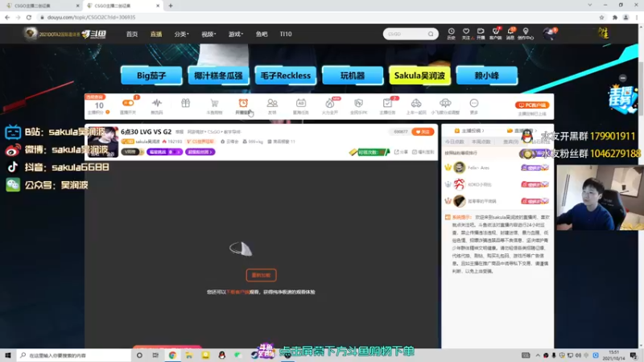Viewport: 644px width, 362px height.
Task: Open the 首页 home nav item
Action: point(132,34)
